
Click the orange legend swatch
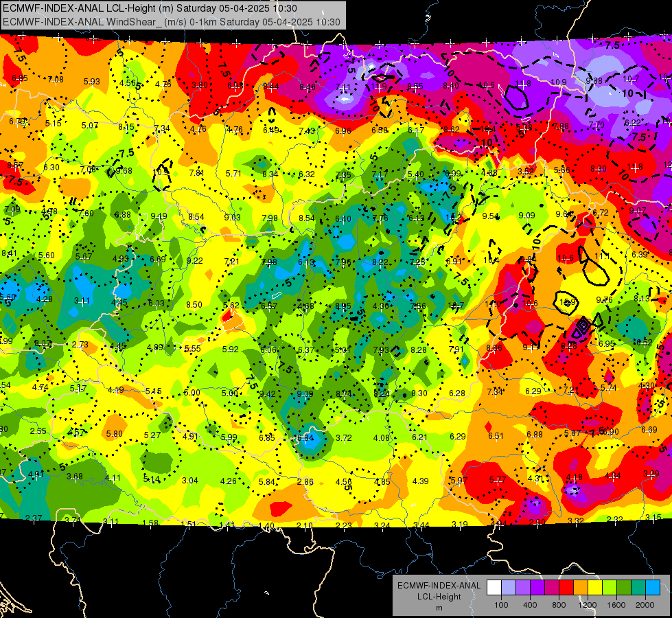click(x=581, y=588)
